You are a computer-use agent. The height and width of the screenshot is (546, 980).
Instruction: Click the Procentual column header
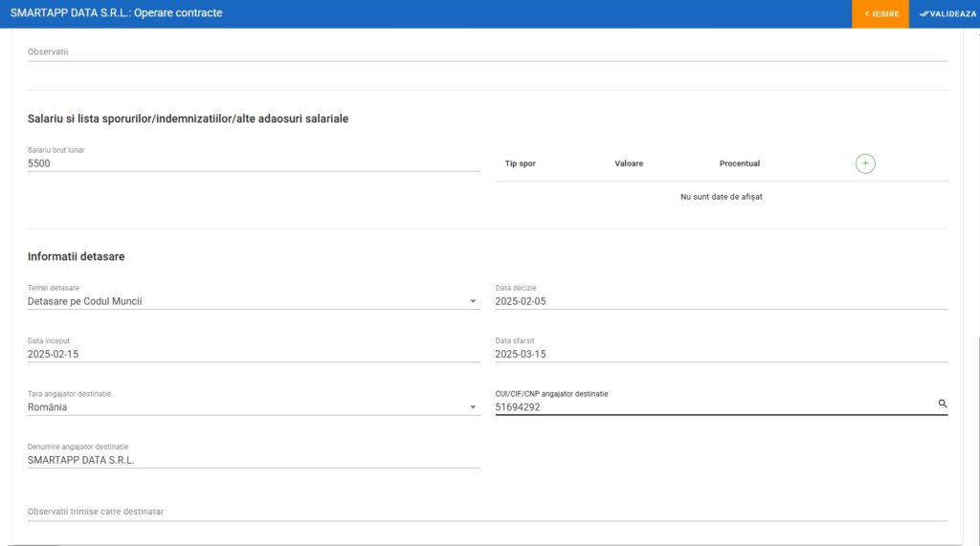[x=739, y=164]
